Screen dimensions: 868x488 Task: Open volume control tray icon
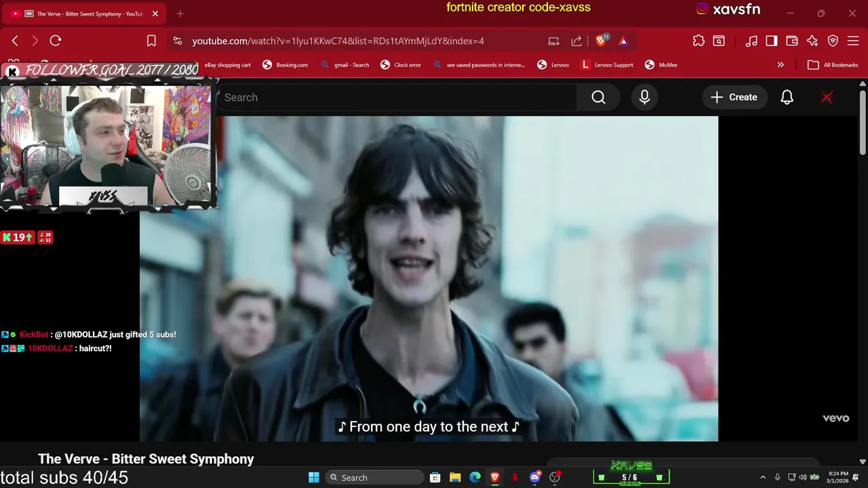pyautogui.click(x=804, y=478)
